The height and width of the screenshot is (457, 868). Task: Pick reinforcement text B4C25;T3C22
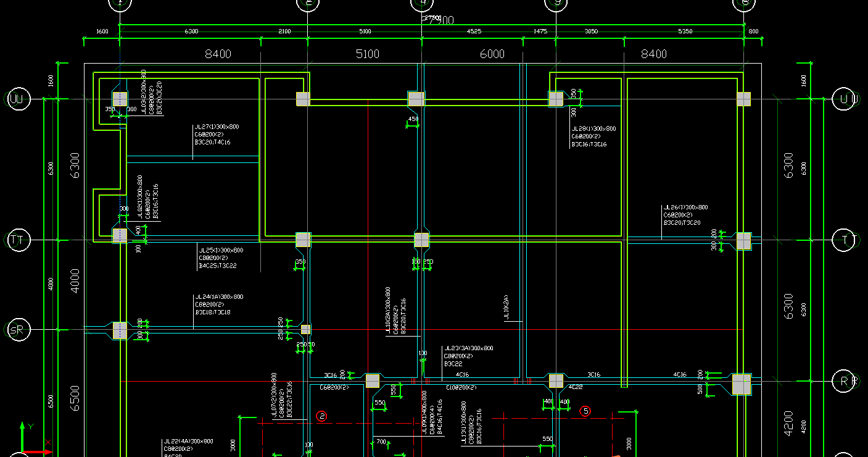point(217,266)
